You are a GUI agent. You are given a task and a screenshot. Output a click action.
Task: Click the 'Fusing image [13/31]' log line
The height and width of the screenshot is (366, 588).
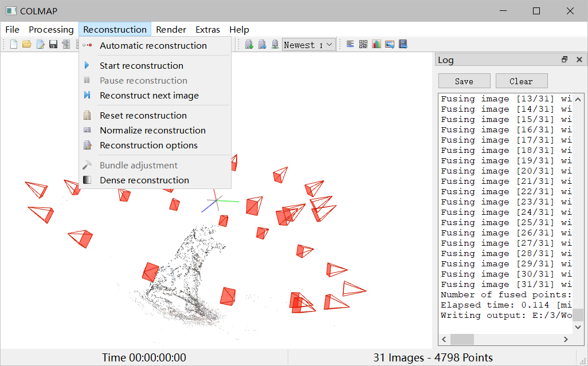pyautogui.click(x=506, y=99)
